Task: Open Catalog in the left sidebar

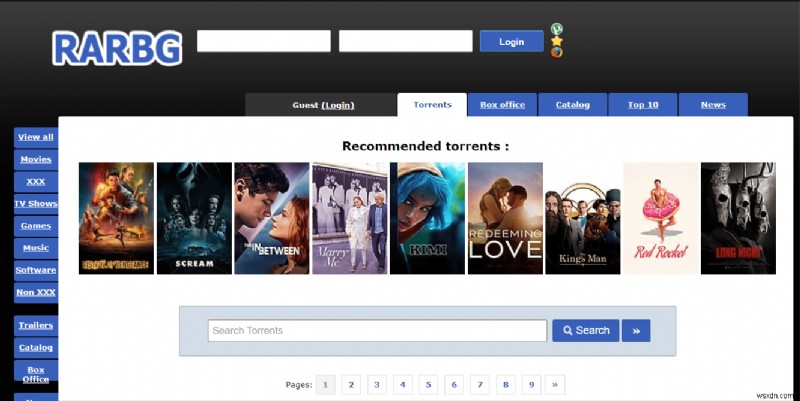Action: pos(36,348)
